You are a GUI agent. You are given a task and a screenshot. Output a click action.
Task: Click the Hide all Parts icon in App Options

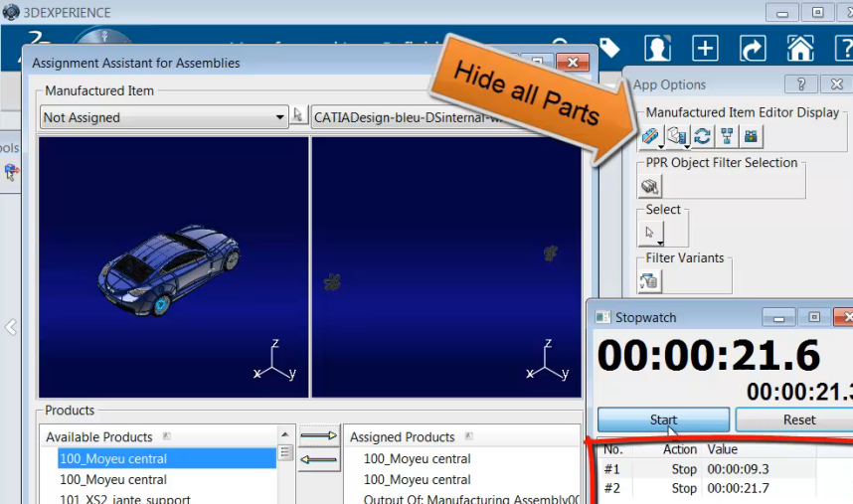650,136
